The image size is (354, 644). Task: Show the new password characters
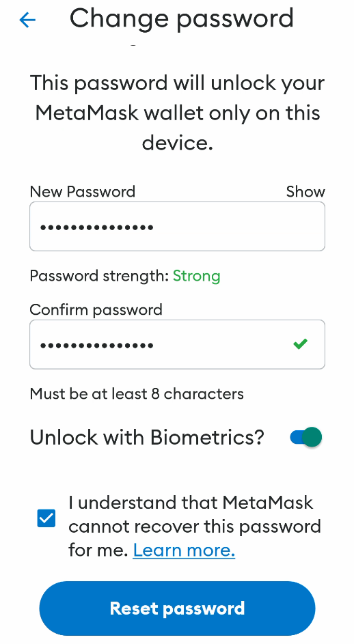[x=305, y=192]
